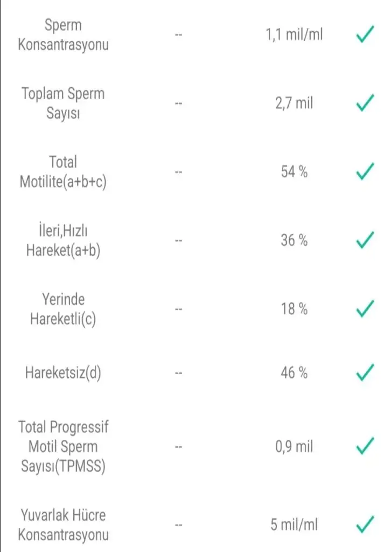392x552 pixels.
Task: Tap the checkmark next to Hareketsiz(d)
Action: point(365,372)
